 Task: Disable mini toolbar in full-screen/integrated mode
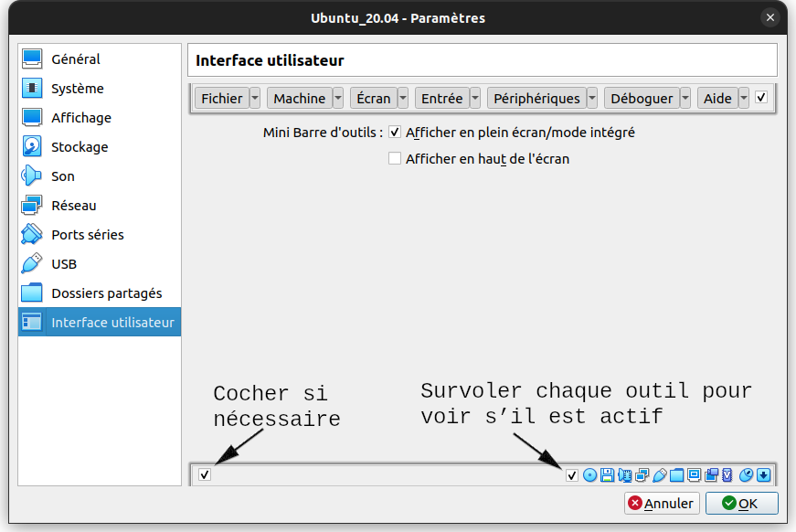pyautogui.click(x=395, y=133)
